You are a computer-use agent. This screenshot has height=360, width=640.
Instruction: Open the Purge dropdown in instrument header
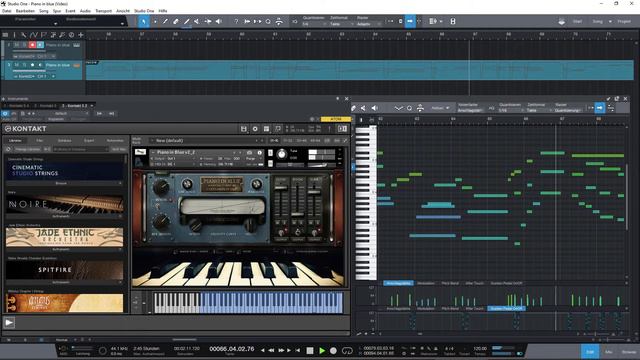point(252,158)
